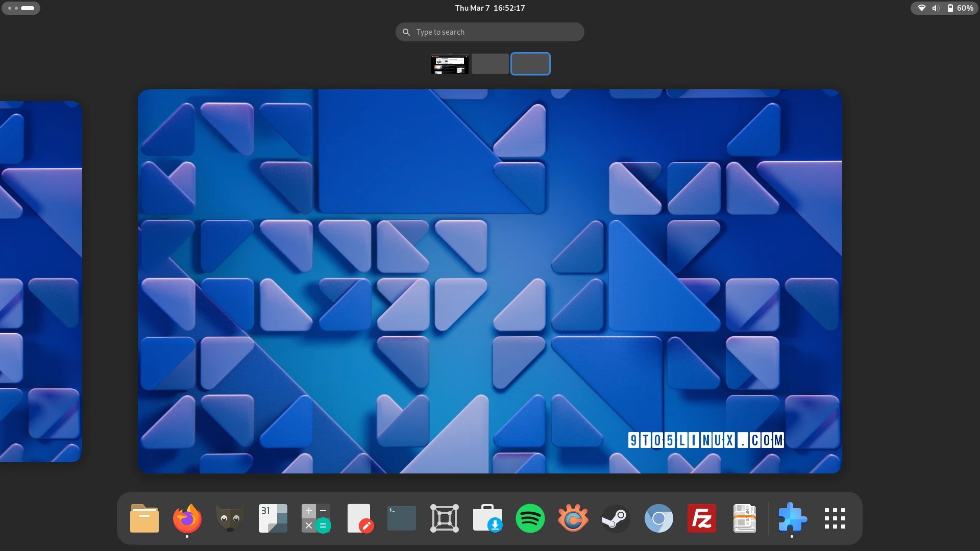Launch the Terminal from the dash
Viewport: 980px width, 551px height.
click(402, 518)
